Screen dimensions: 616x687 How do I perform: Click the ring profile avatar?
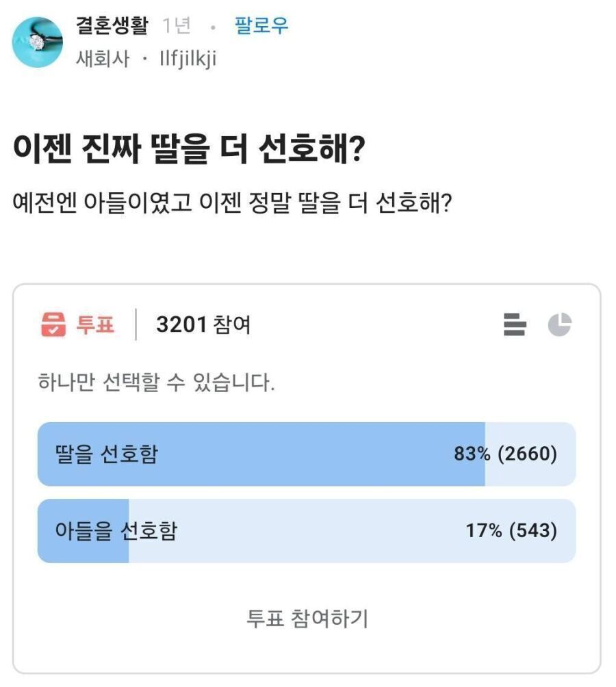(38, 42)
